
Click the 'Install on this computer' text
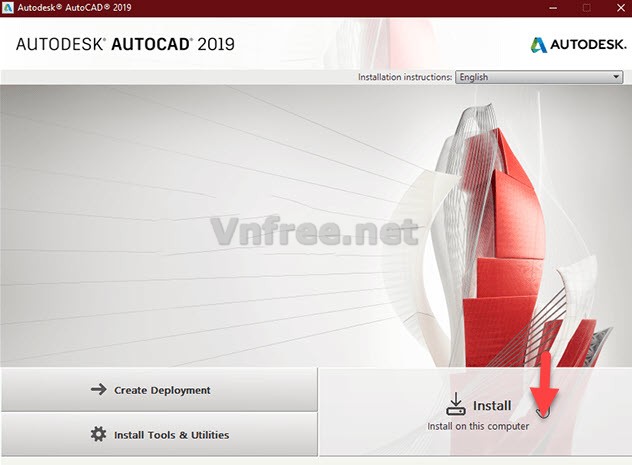[x=478, y=426]
